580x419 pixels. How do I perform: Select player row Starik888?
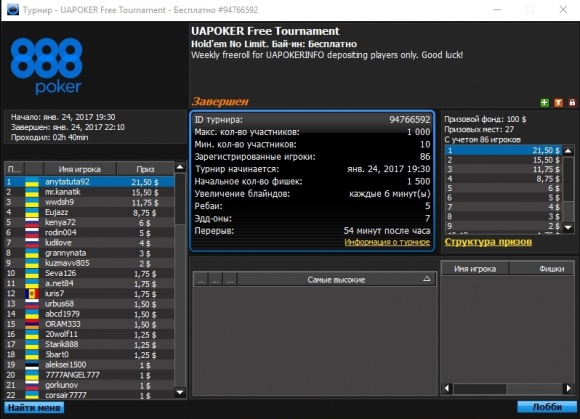click(x=89, y=344)
